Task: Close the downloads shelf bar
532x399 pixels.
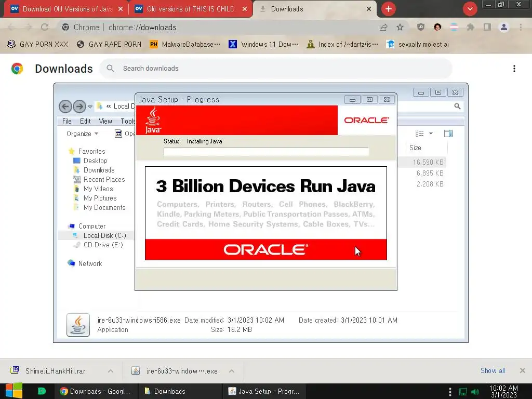Action: coord(523,370)
